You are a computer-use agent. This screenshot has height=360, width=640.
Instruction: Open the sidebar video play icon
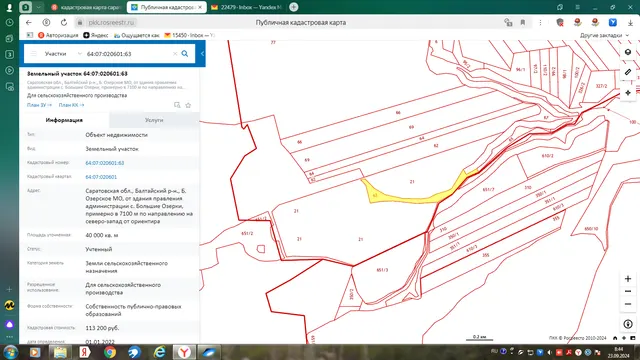[x=9, y=70]
